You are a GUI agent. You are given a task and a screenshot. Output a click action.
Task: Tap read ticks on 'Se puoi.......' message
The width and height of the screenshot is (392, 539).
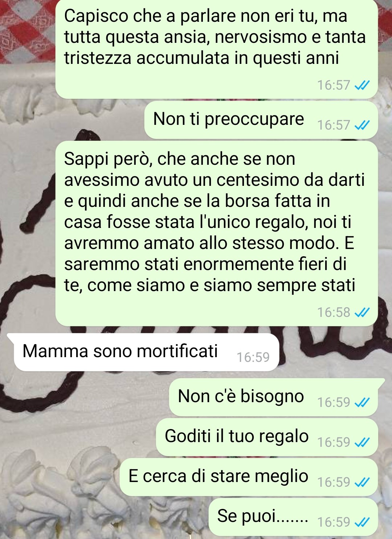click(x=362, y=522)
